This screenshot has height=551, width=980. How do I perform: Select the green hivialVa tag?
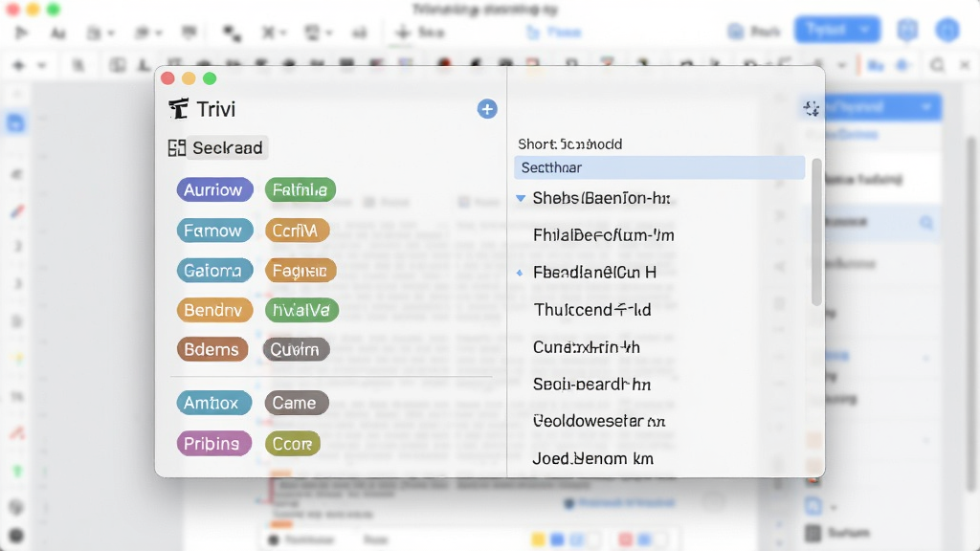[301, 310]
